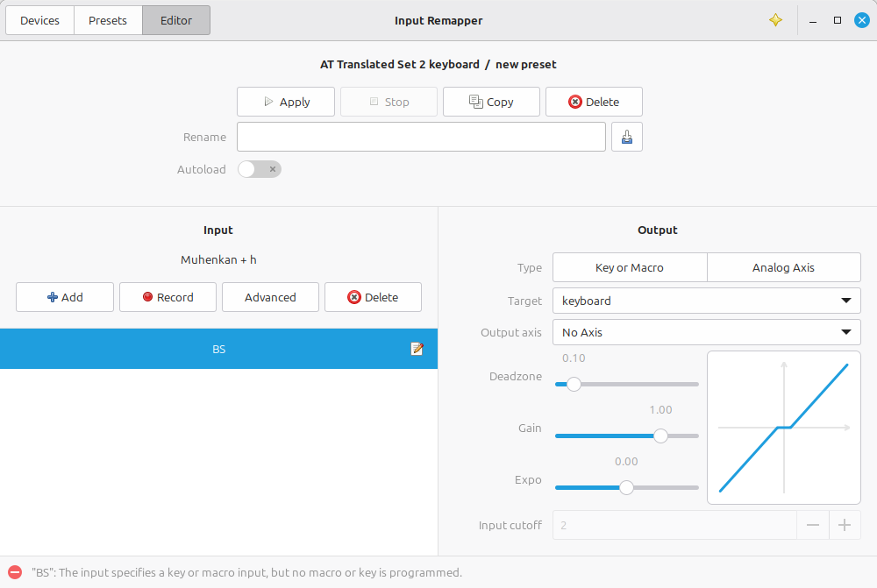
Task: Click the axis response curve graph
Action: (x=783, y=428)
